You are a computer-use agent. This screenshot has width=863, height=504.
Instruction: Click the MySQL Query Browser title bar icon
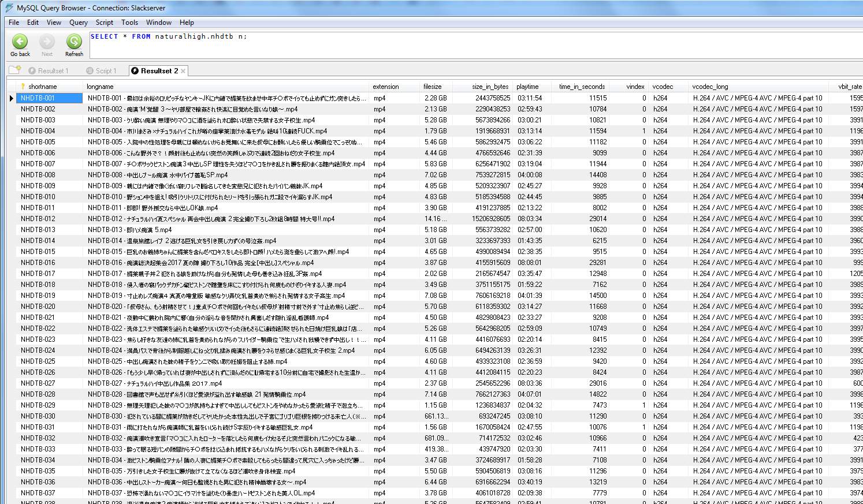pos(9,8)
